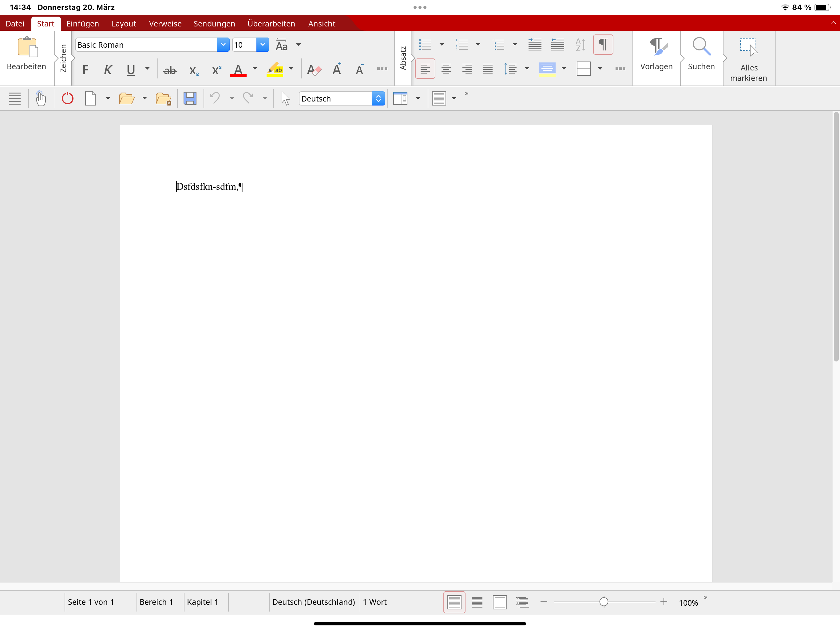This screenshot has height=630, width=840.
Task: Expand the Zeichen character group label
Action: (63, 58)
